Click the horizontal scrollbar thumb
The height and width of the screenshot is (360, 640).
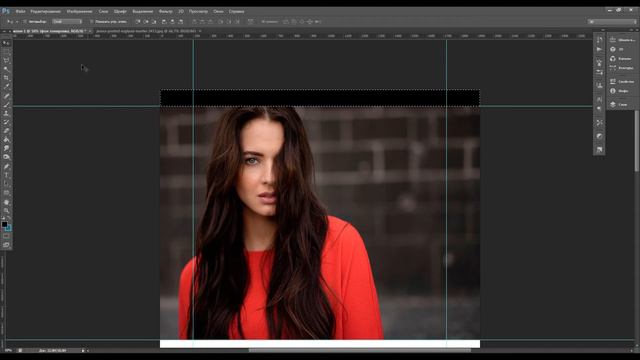tap(360, 350)
